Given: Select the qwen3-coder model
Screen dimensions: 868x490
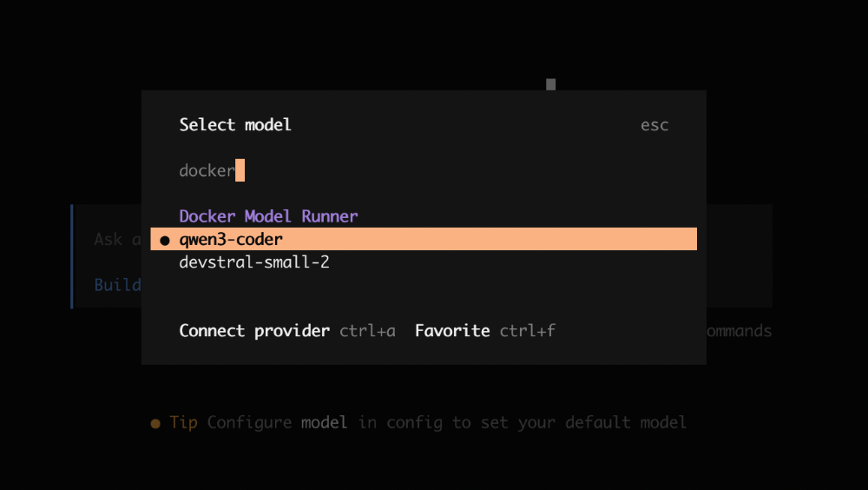Looking at the screenshot, I should click(x=231, y=239).
